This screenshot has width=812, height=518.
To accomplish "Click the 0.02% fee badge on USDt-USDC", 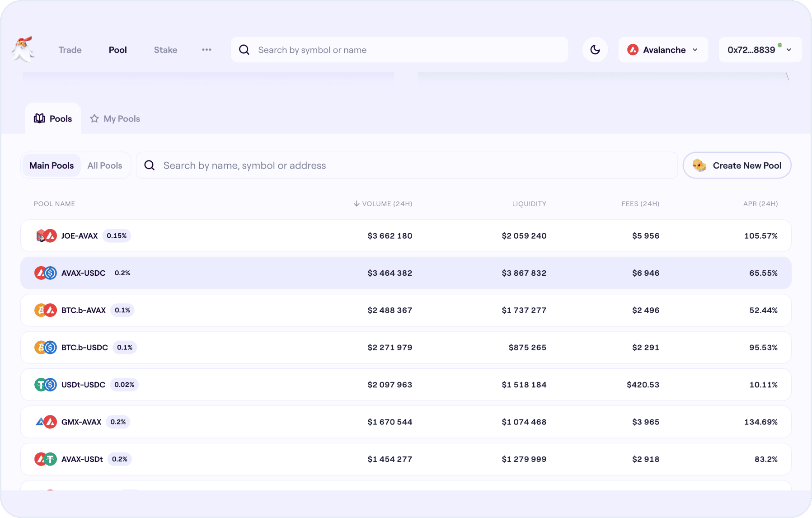I will pos(124,385).
